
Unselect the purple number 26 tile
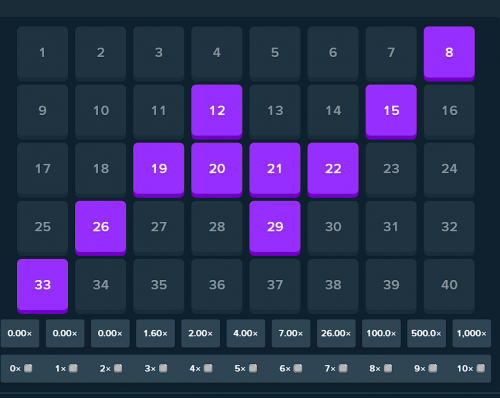coord(100,228)
